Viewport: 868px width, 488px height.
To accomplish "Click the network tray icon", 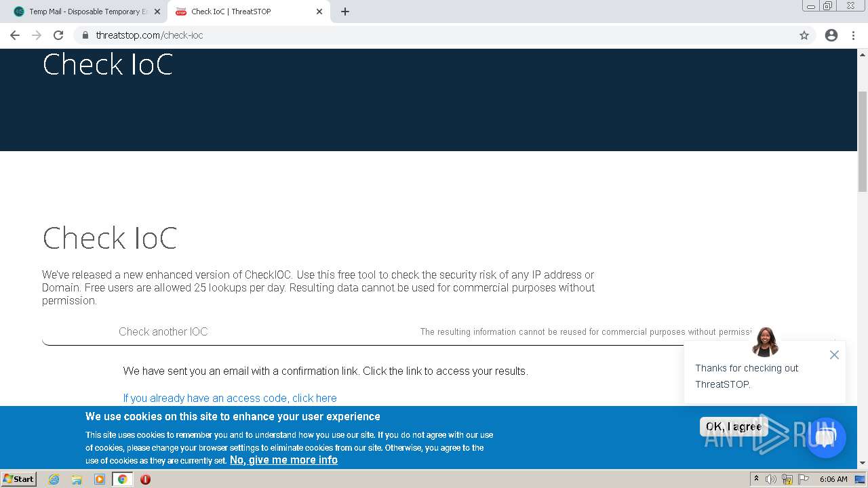I will coord(787,479).
